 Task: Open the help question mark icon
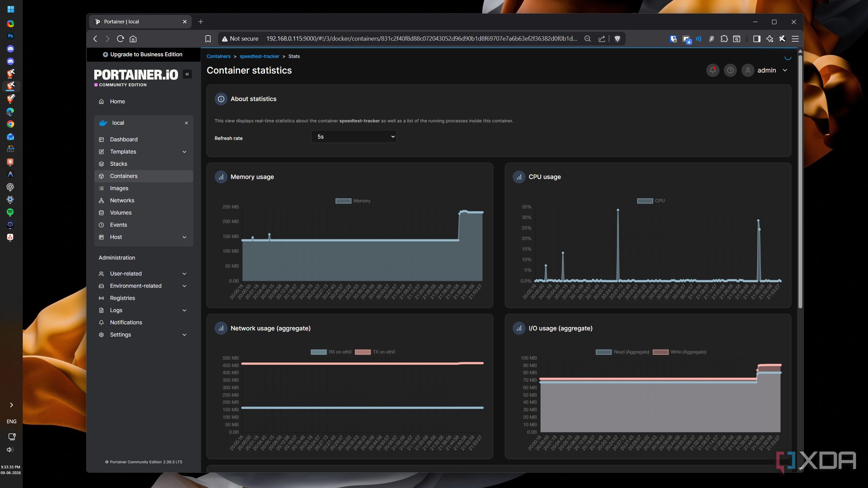tap(730, 70)
